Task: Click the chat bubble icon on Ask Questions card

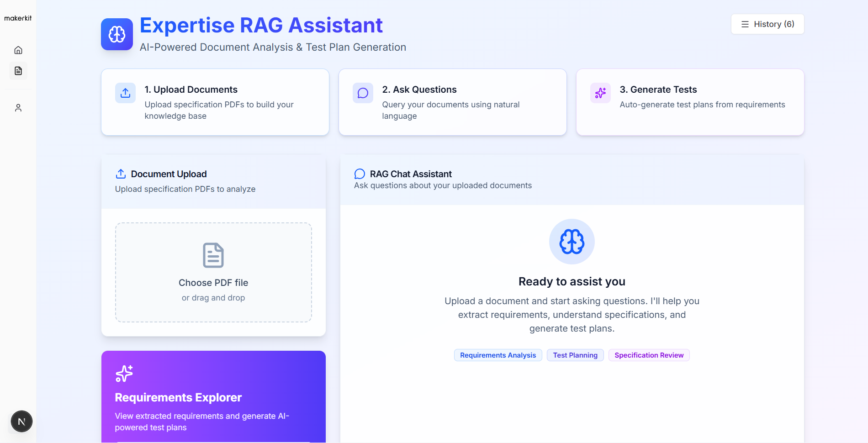Action: (x=363, y=93)
